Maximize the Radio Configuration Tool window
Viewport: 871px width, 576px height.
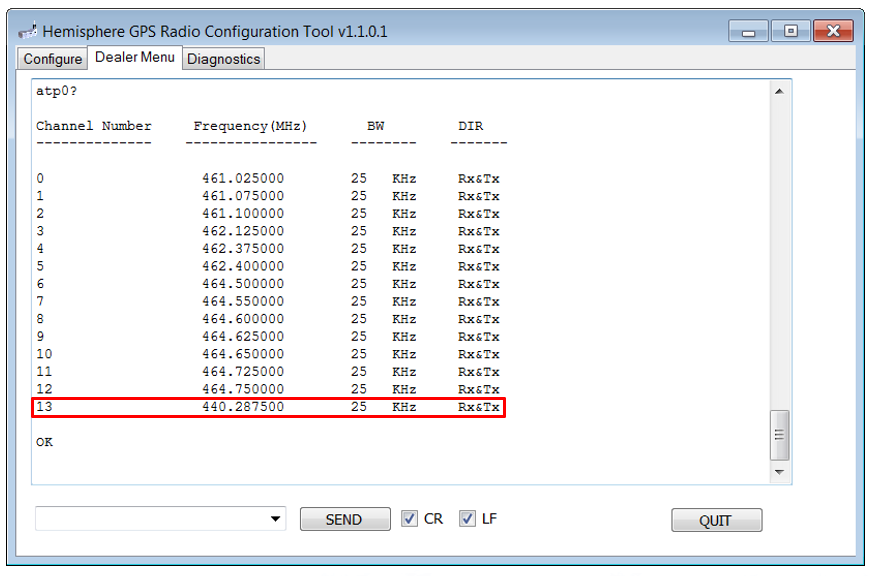coord(790,31)
